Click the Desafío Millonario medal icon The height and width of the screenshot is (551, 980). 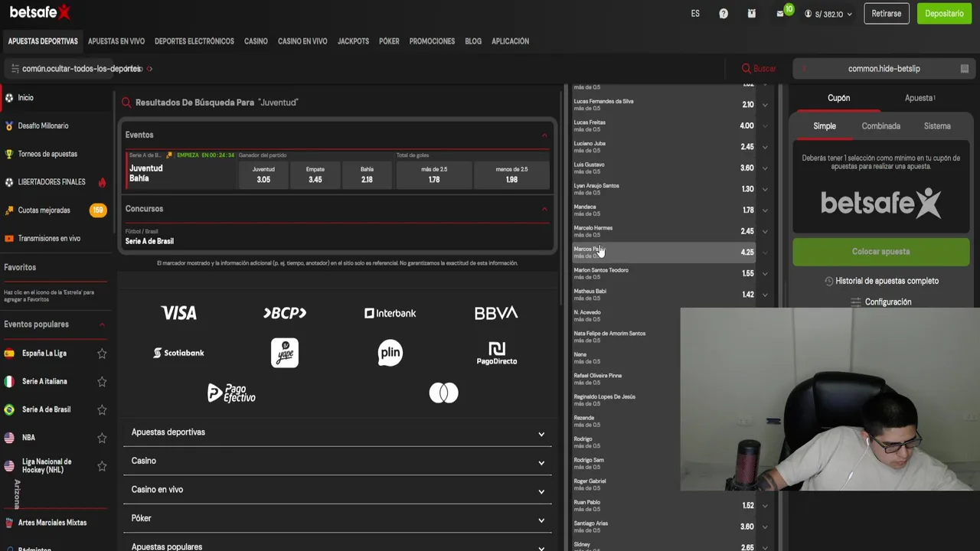tap(9, 126)
